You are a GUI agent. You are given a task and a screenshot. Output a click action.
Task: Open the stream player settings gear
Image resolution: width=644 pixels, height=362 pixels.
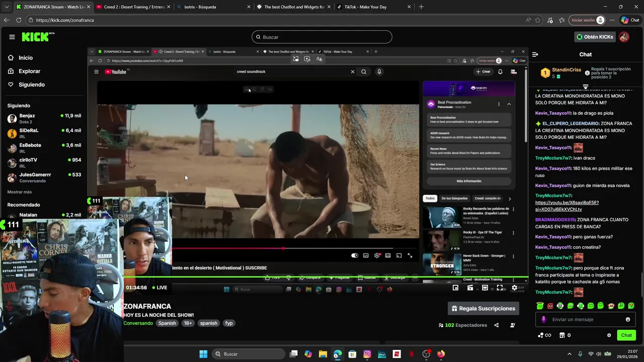514,288
